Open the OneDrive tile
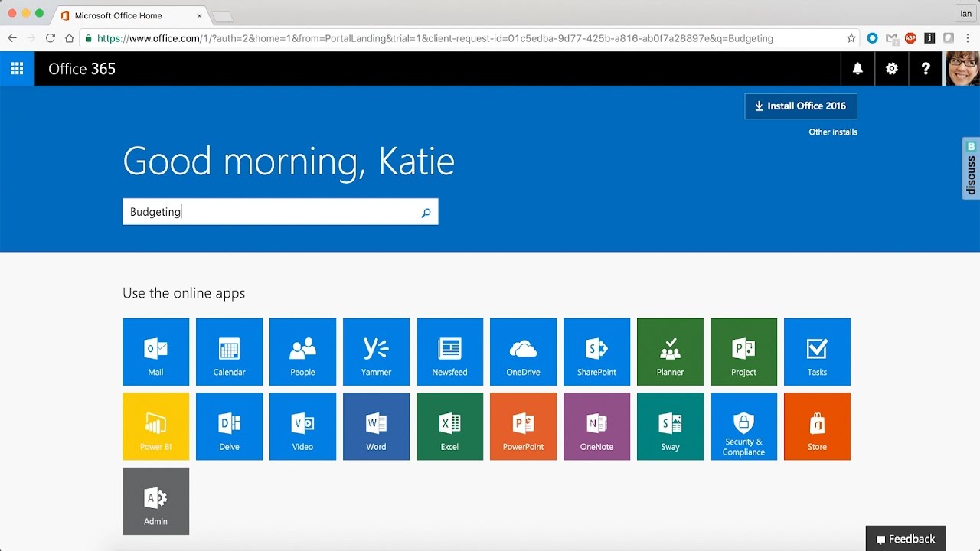This screenshot has width=980, height=551. pyautogui.click(x=523, y=351)
